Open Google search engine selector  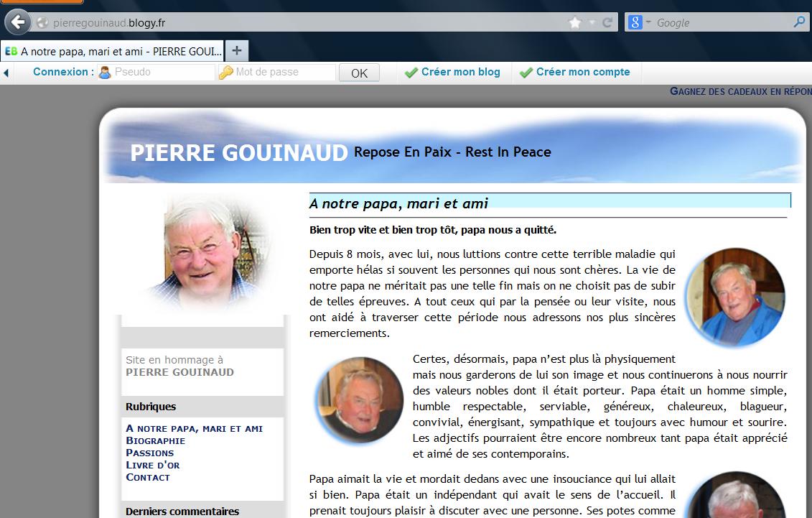640,22
